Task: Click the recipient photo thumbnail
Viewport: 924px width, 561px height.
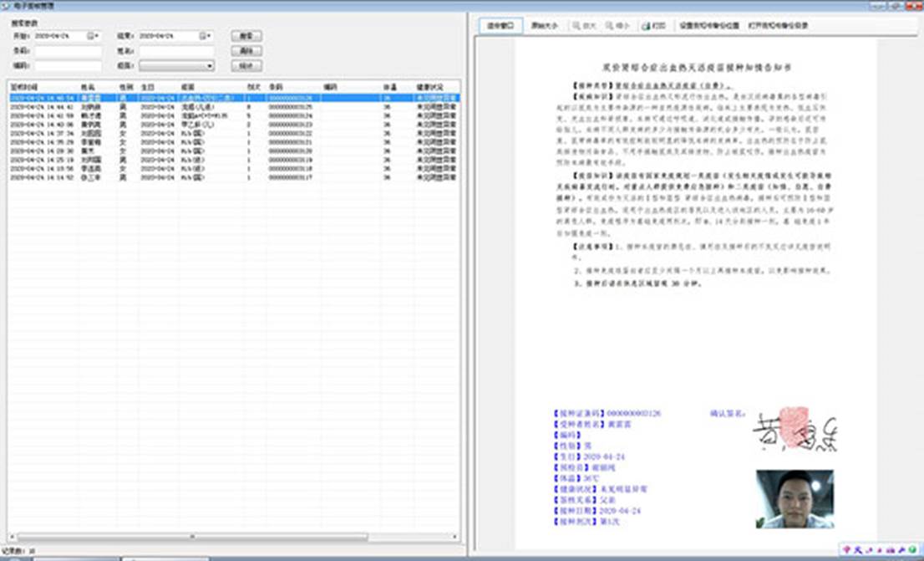Action: [x=795, y=498]
